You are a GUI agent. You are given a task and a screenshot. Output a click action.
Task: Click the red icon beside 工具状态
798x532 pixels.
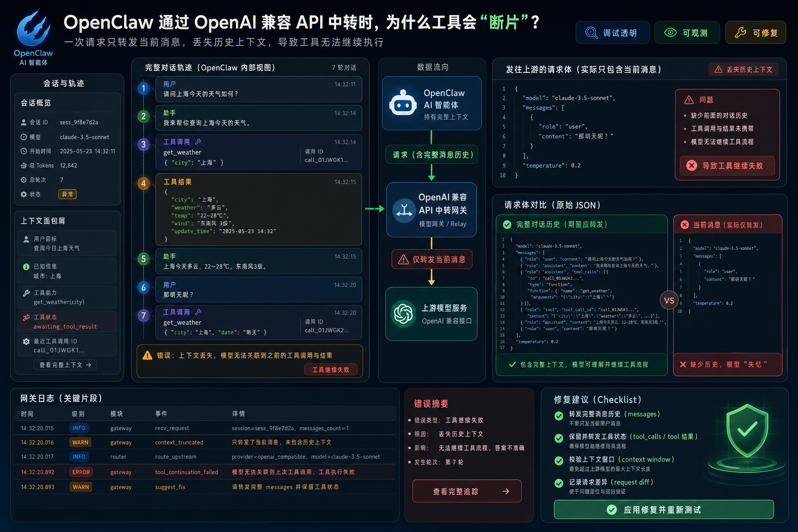26,317
